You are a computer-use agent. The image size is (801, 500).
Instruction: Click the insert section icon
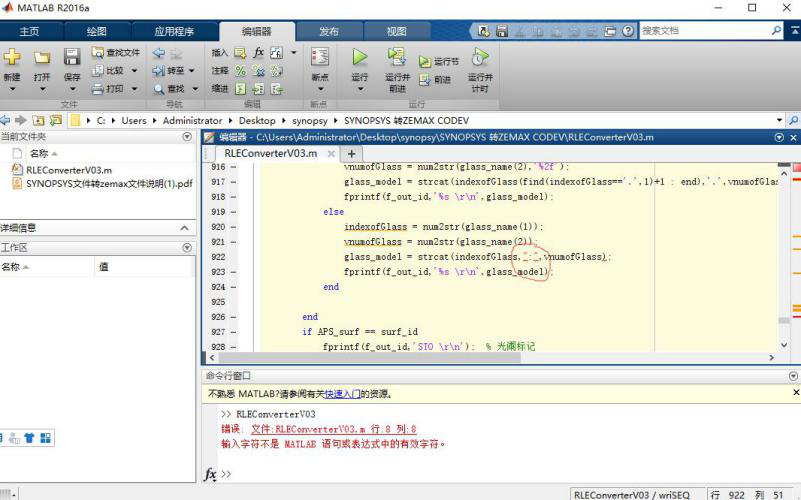tap(240, 52)
